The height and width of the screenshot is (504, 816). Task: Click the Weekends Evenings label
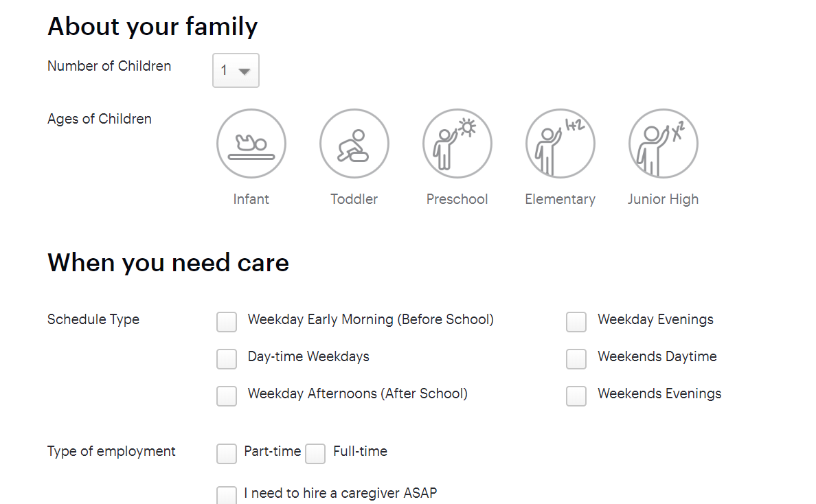point(659,394)
